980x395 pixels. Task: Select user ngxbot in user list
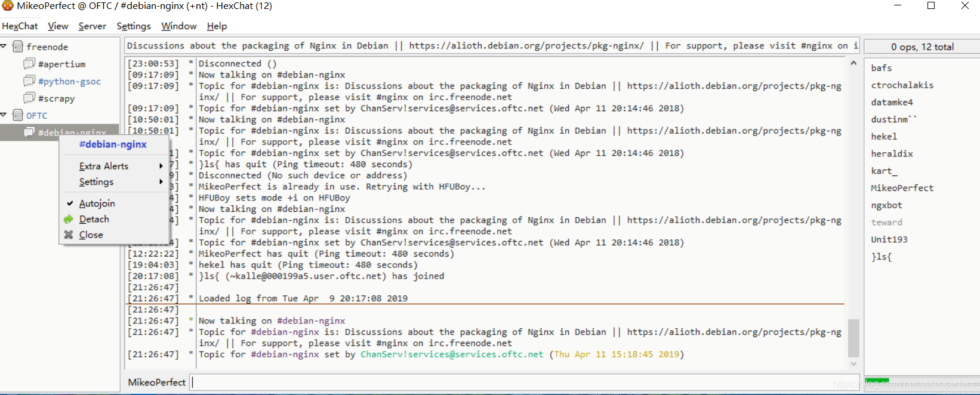click(886, 205)
